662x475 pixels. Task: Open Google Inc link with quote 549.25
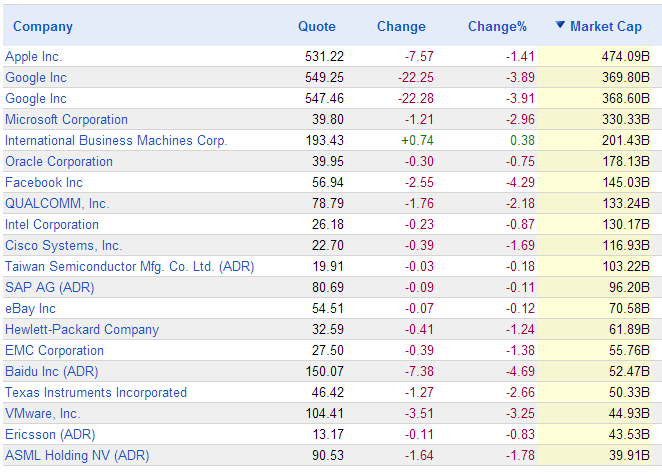[36, 78]
